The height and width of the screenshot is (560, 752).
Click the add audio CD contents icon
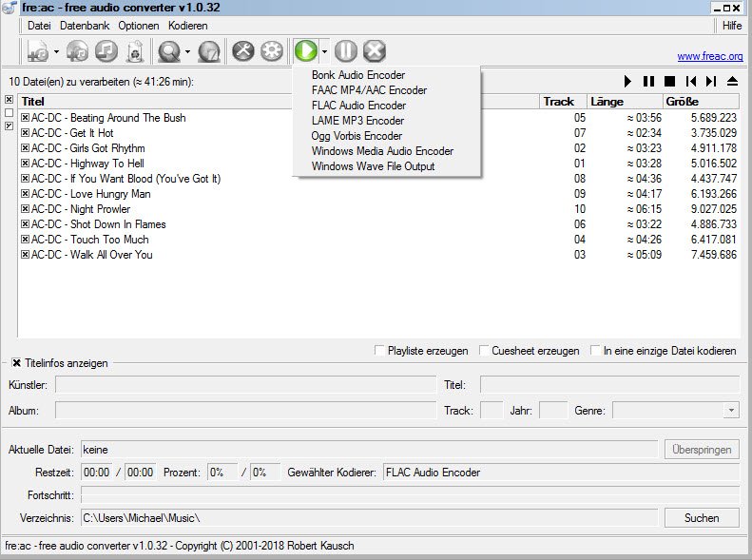(x=78, y=51)
